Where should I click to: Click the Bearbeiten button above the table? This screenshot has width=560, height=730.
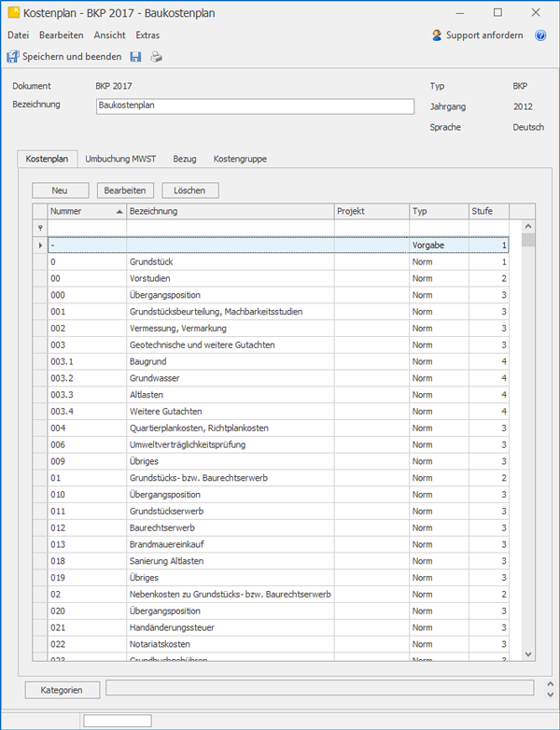point(125,190)
